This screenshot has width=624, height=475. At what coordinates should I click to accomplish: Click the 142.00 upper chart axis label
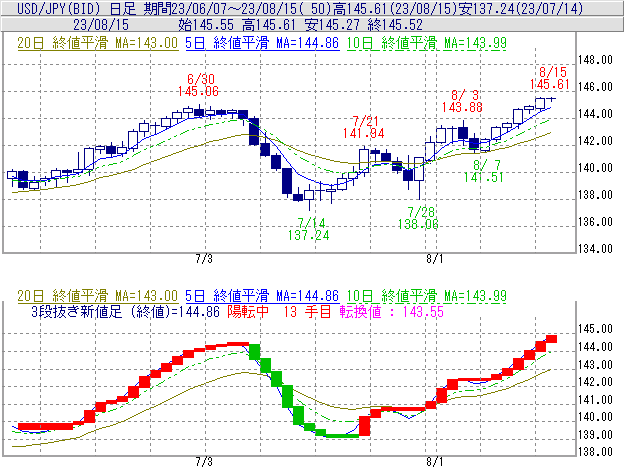pos(595,141)
